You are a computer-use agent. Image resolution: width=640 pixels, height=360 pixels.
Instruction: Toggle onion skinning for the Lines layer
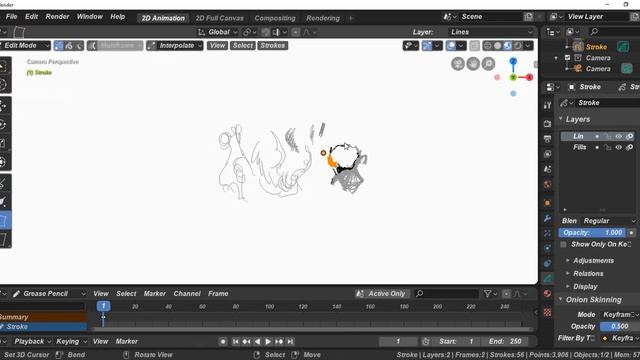pos(629,136)
